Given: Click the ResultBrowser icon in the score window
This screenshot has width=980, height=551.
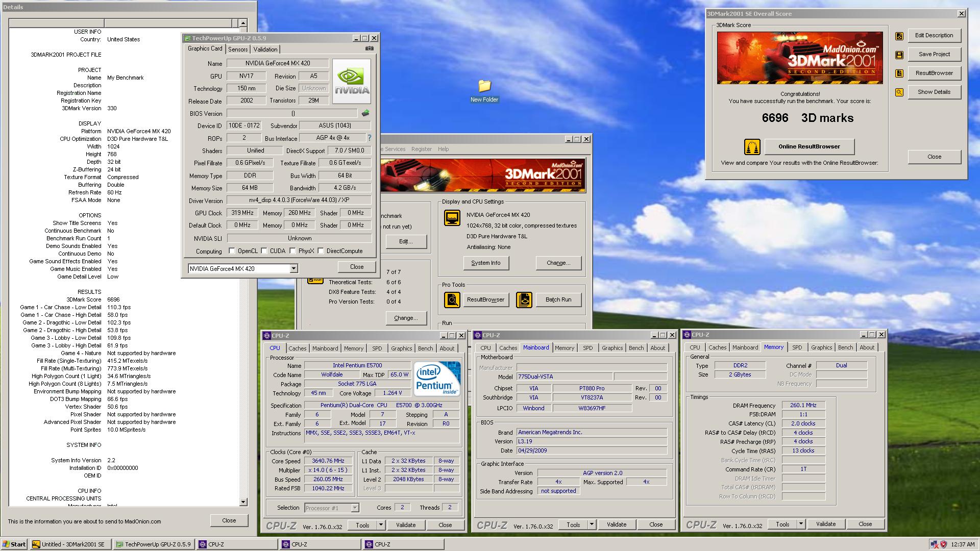Looking at the screenshot, I should [x=899, y=73].
